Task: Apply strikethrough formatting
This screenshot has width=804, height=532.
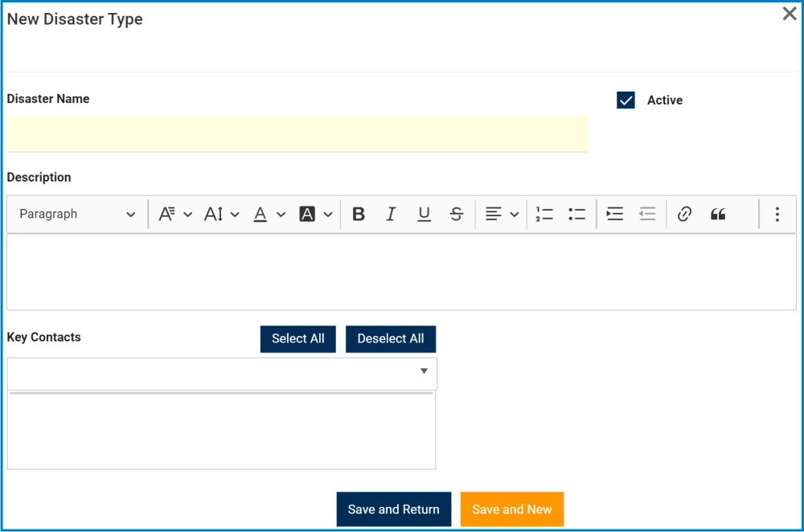Action: [x=456, y=215]
